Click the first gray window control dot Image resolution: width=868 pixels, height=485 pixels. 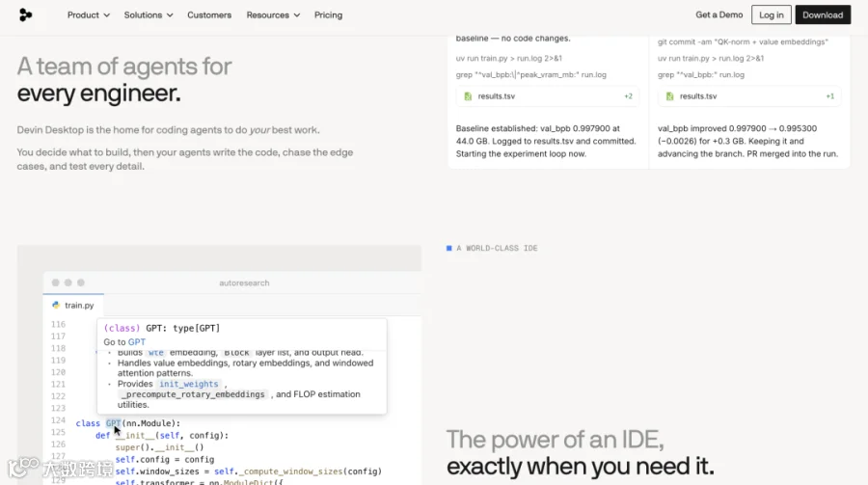click(55, 283)
